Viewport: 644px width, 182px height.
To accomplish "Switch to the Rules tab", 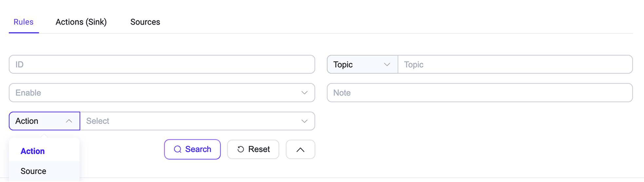I will coord(24,22).
